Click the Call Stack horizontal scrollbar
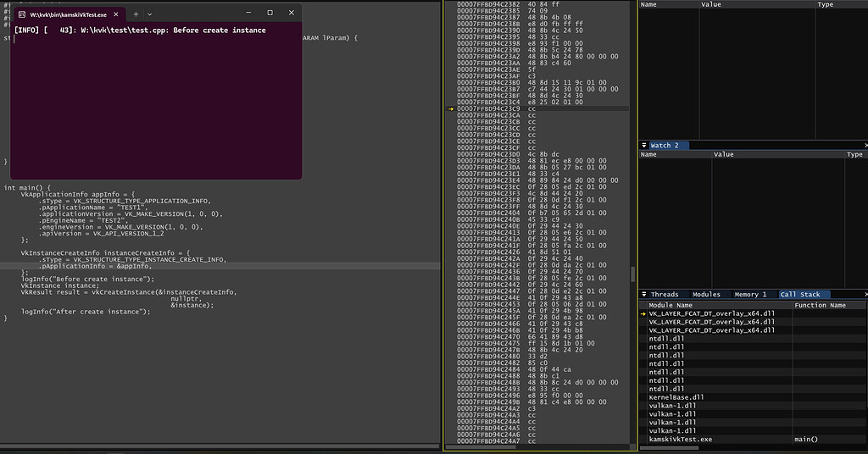Image resolution: width=868 pixels, height=454 pixels. [670, 447]
